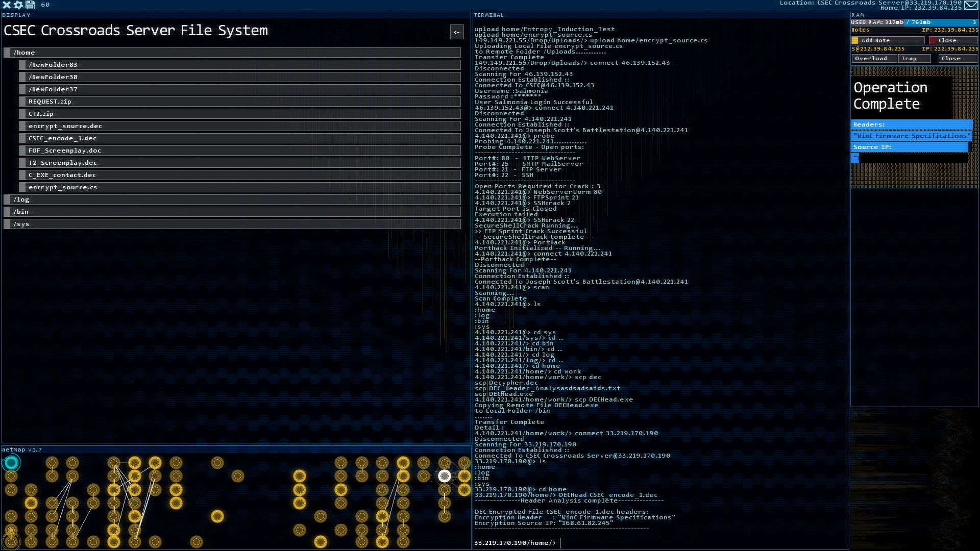Screen dimensions: 980x551
Task: Click the Overload button
Action: click(874, 59)
